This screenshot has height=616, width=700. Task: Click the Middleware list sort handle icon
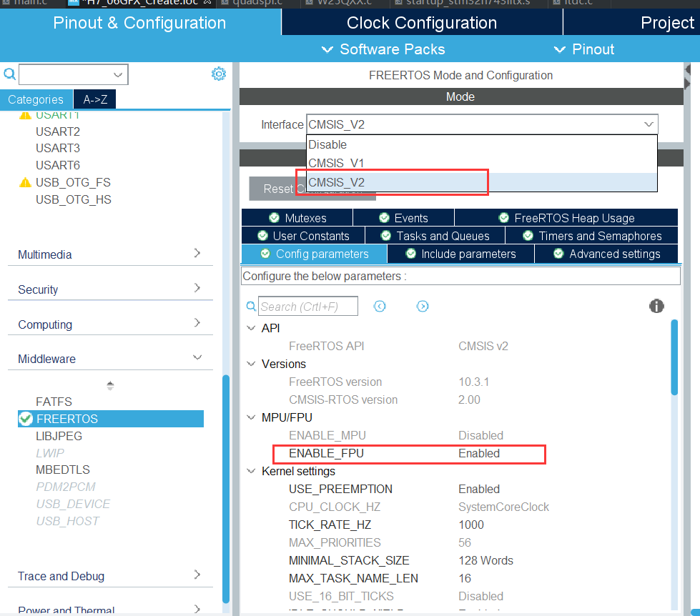[x=110, y=385]
